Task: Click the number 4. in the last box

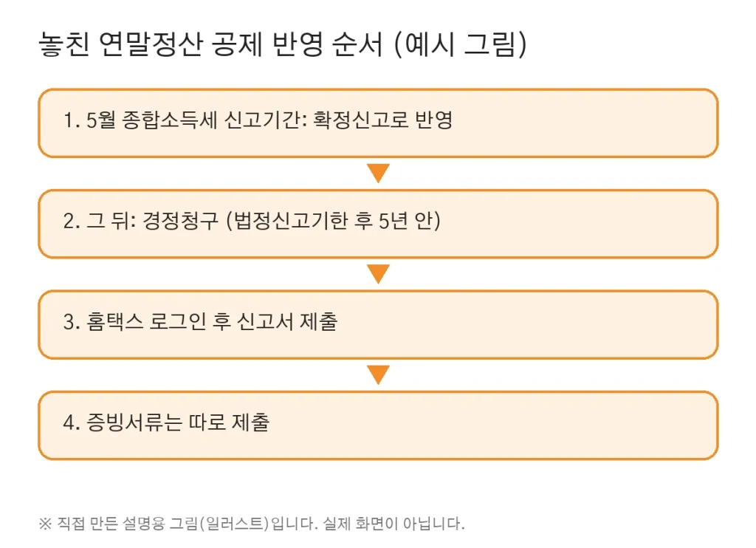Action: 72,423
